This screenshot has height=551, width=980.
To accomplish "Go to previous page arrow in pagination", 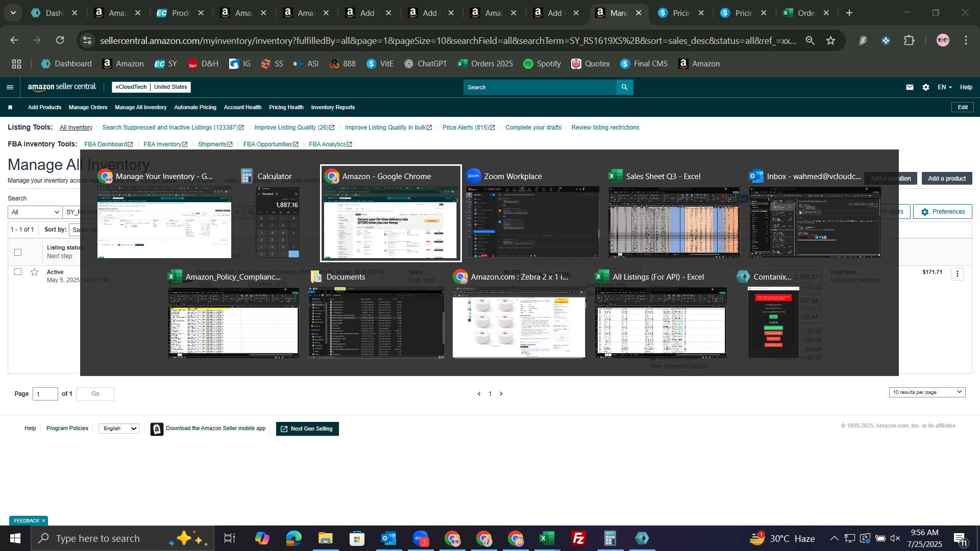I will pos(479,393).
